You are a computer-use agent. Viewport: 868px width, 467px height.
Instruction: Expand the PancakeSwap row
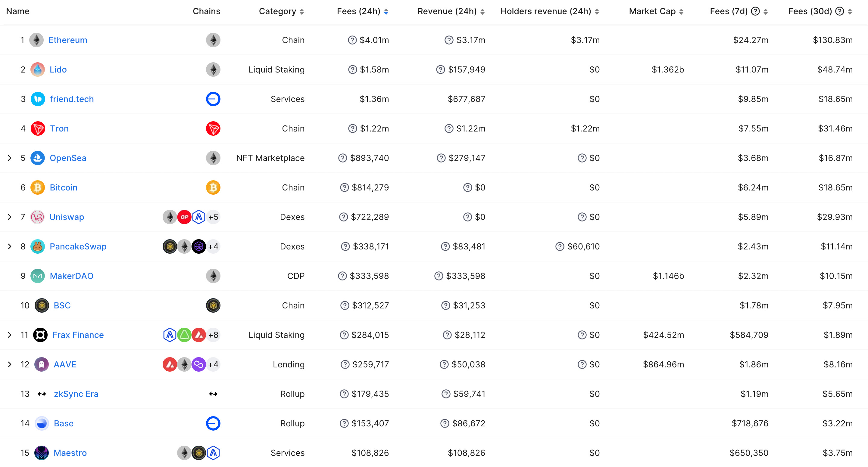(10, 246)
